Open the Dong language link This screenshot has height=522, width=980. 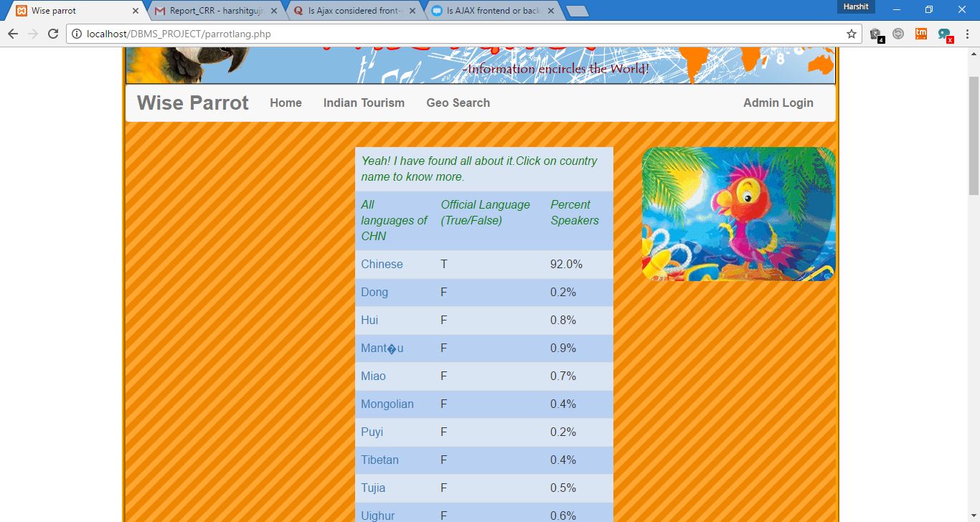(x=374, y=292)
